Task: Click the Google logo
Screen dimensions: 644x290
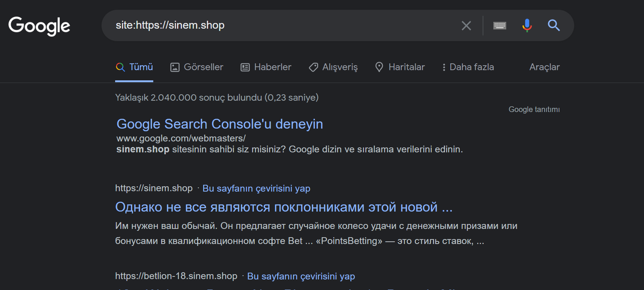Action: click(x=39, y=26)
